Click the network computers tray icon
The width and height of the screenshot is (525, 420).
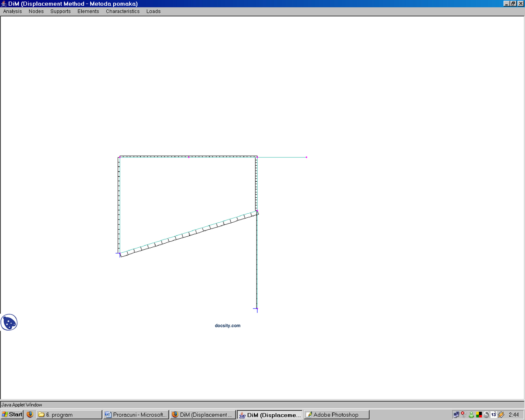pyautogui.click(x=456, y=415)
